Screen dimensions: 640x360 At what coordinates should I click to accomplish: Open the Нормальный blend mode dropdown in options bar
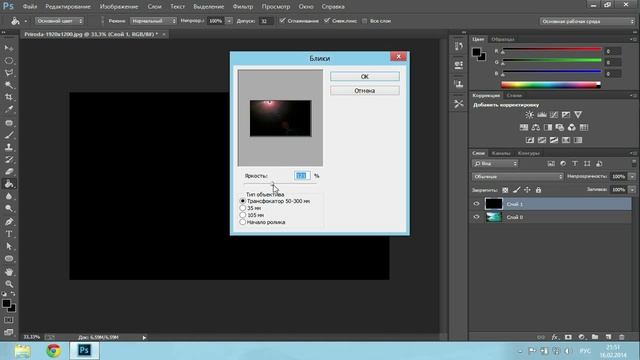[x=153, y=20]
